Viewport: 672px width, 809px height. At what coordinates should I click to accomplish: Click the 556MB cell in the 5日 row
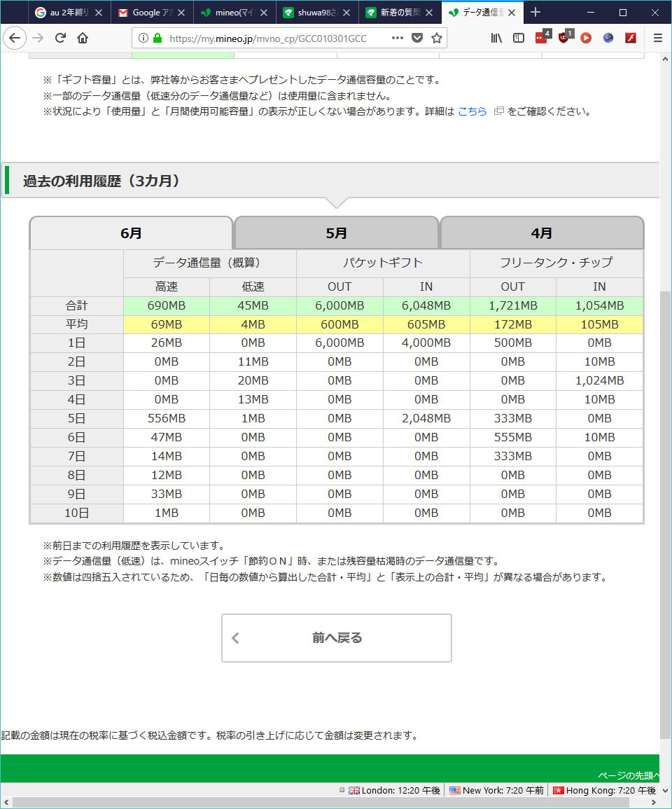167,418
